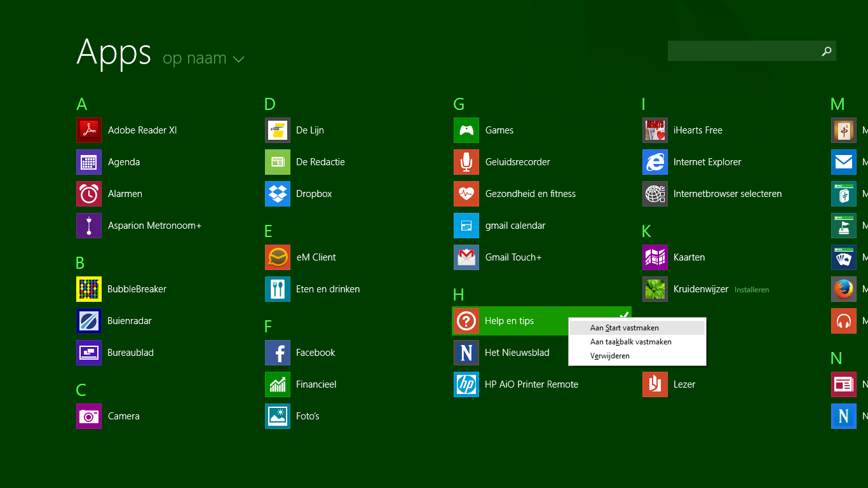Image resolution: width=868 pixels, height=488 pixels.
Task: Click the 'Kaarten' label text
Action: (x=689, y=257)
